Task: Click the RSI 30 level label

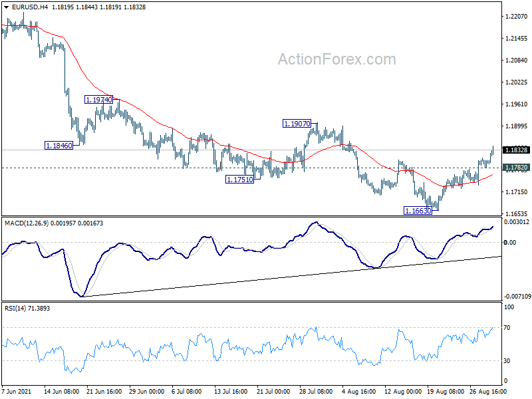Action: [507, 360]
